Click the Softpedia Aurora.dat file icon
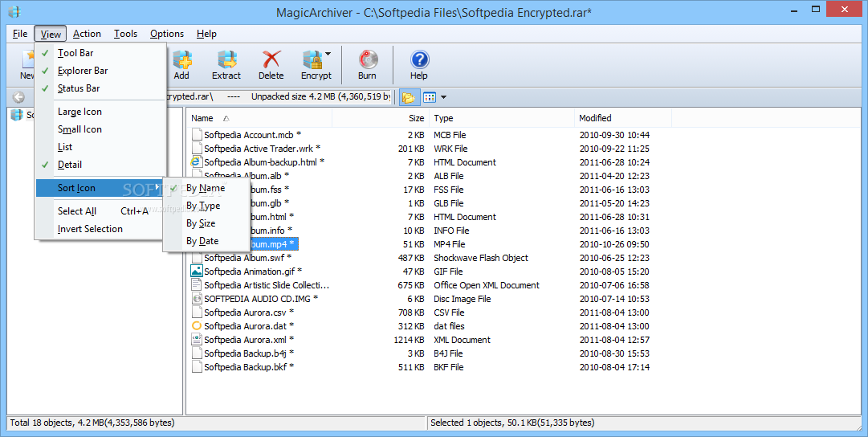Viewport: 868px width, 437px height. pyautogui.click(x=196, y=325)
